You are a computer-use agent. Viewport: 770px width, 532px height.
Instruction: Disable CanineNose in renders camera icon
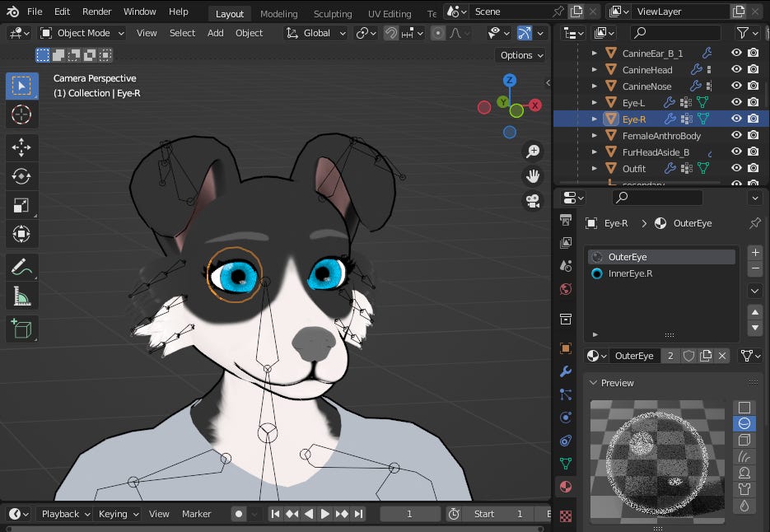753,86
